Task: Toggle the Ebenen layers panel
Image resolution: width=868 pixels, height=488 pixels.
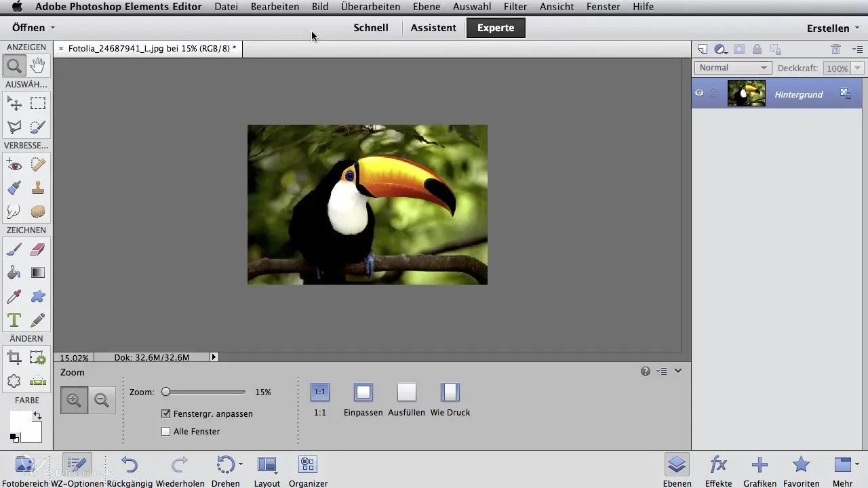Action: [x=677, y=470]
